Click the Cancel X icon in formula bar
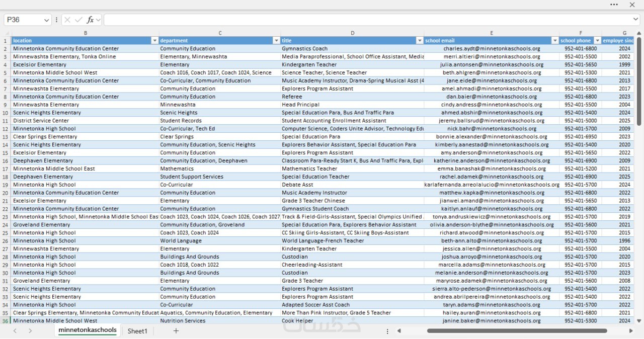Viewport: 644px width, 339px height. (67, 20)
